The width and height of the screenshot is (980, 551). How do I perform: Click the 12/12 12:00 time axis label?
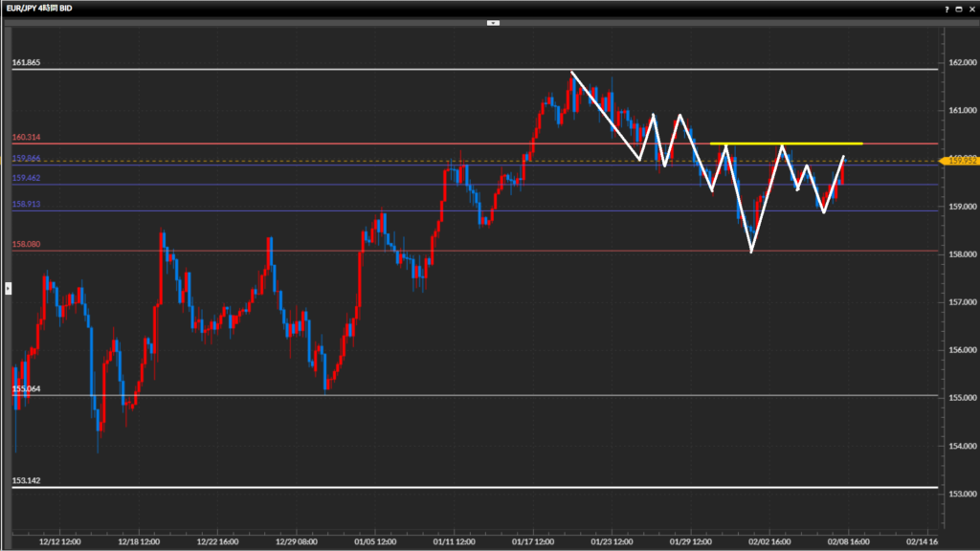tap(58, 540)
